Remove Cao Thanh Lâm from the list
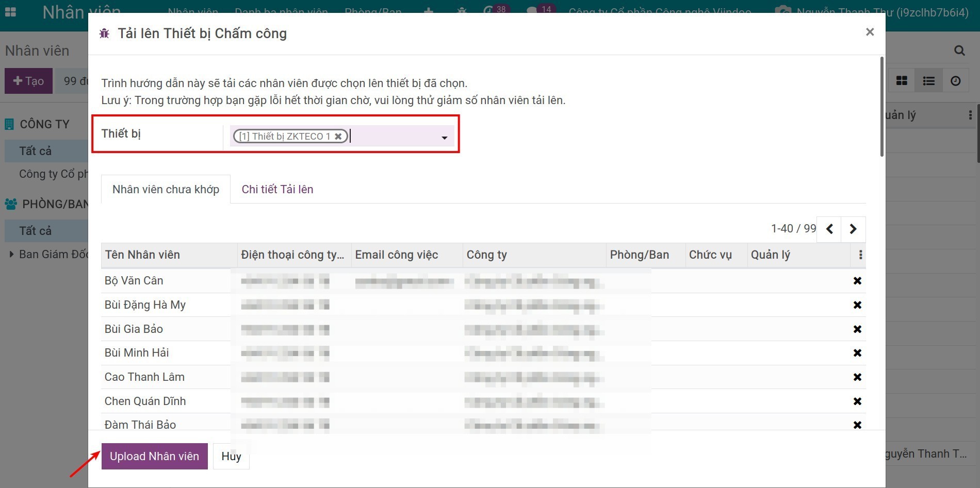The width and height of the screenshot is (980, 488). 857,377
